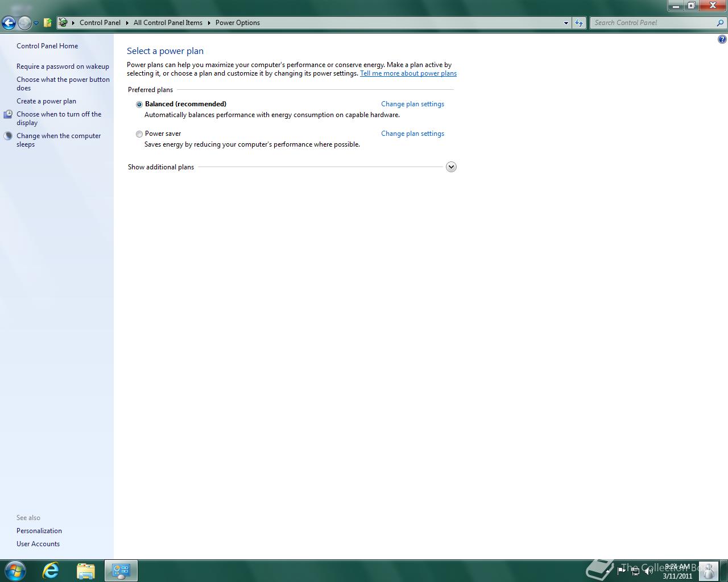Screen dimensions: 728x582
Task: Open Personalization under See also
Action: pos(39,531)
